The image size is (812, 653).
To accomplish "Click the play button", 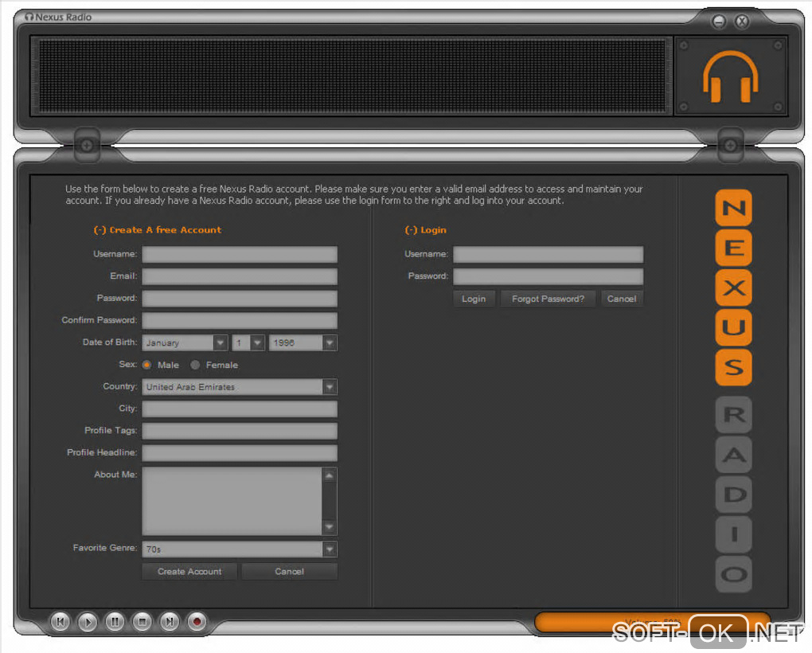I will [88, 621].
